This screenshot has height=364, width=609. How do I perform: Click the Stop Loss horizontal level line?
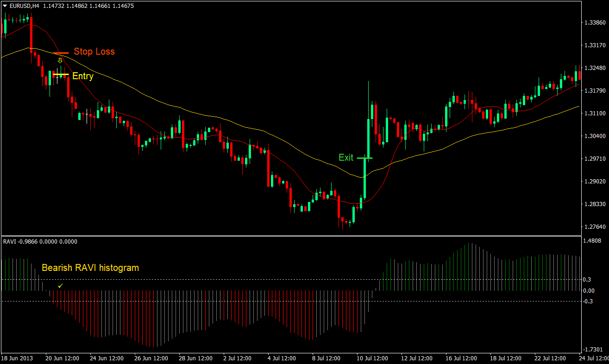click(61, 53)
